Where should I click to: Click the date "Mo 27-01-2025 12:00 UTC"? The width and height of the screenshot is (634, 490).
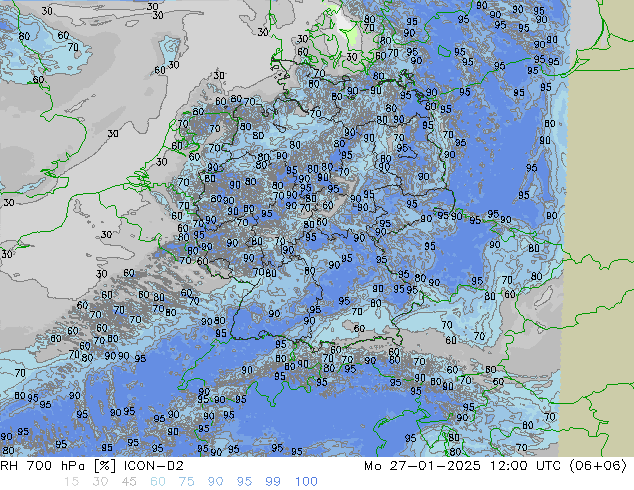pyautogui.click(x=463, y=466)
